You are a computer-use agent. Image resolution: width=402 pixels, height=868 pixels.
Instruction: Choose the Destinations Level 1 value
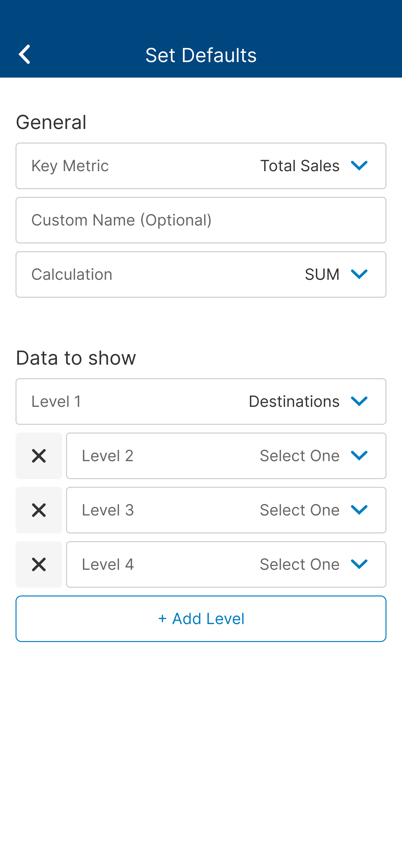tap(294, 401)
